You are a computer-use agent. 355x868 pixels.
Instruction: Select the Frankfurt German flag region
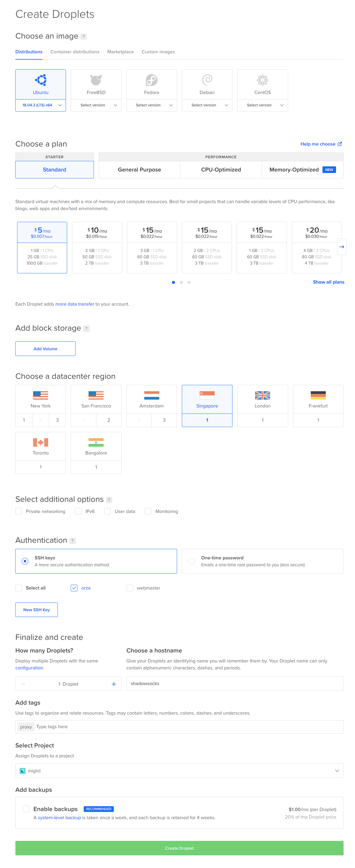(x=318, y=395)
